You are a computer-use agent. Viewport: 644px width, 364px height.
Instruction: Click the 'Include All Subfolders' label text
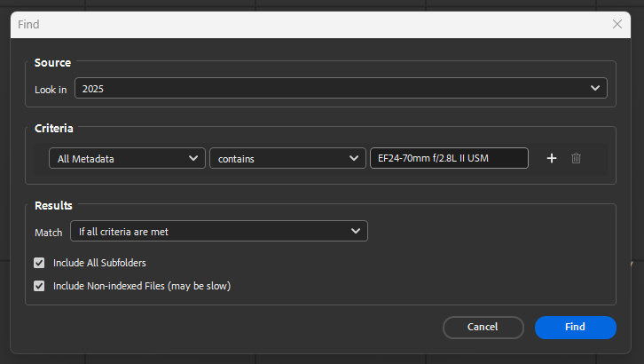(x=99, y=263)
